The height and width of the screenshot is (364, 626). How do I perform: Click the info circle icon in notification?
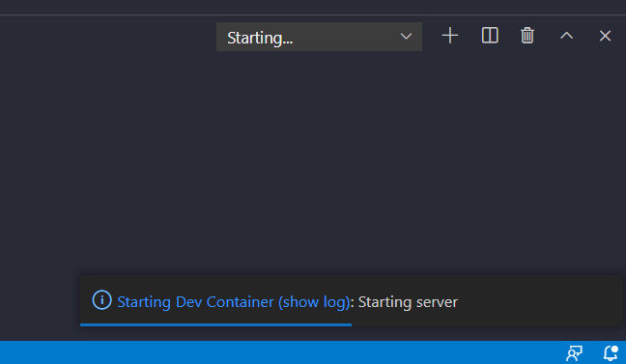(101, 299)
